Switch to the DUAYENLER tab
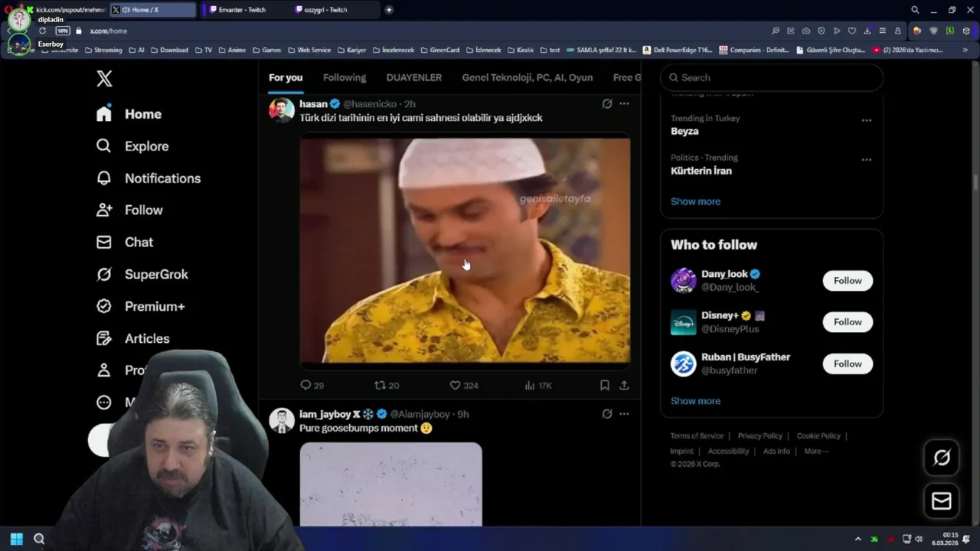The height and width of the screenshot is (551, 980). pyautogui.click(x=414, y=77)
